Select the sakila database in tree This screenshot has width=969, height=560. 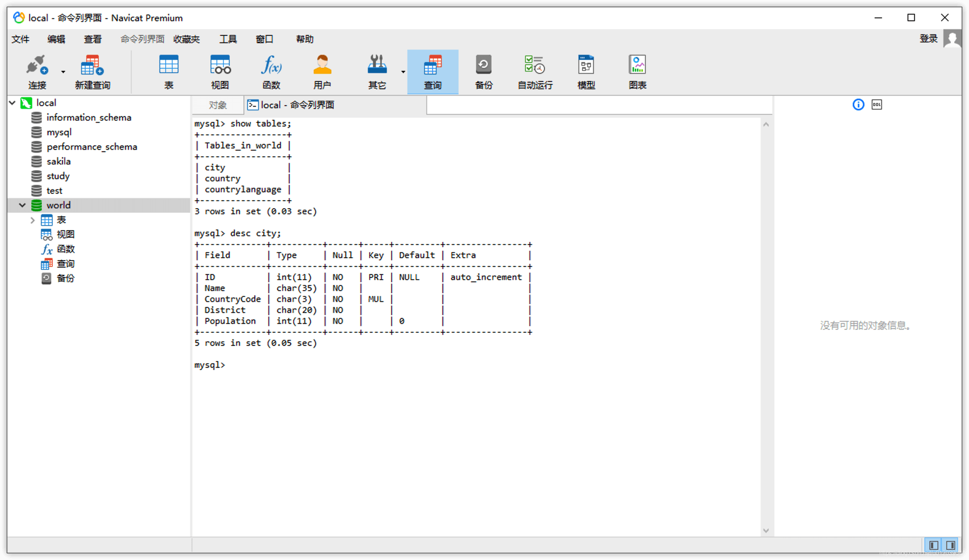(59, 161)
